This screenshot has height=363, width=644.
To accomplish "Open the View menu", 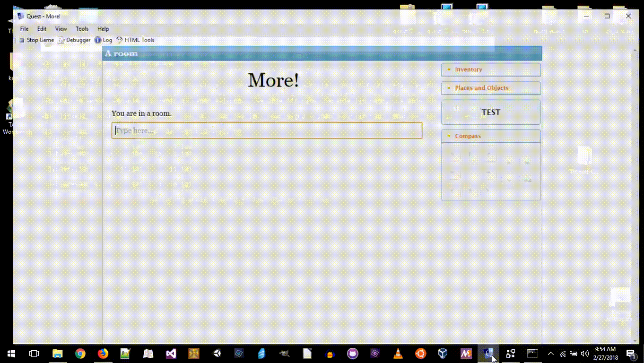I will [x=61, y=29].
